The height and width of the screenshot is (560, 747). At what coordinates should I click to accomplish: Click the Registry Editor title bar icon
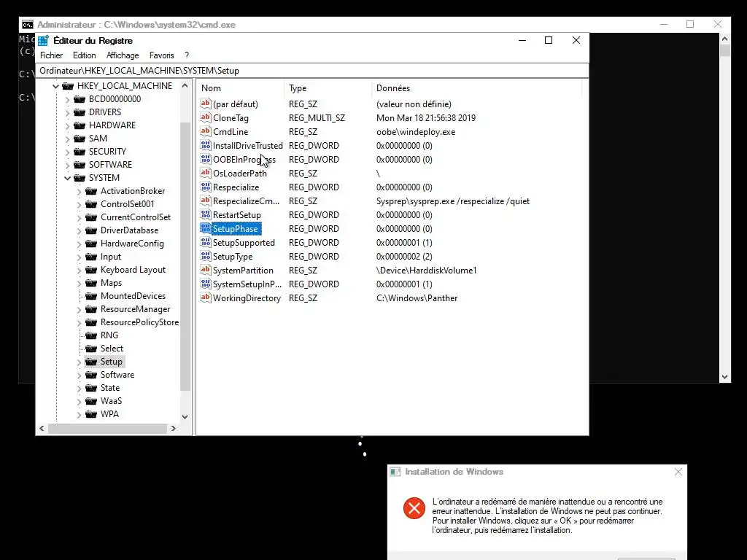[43, 41]
